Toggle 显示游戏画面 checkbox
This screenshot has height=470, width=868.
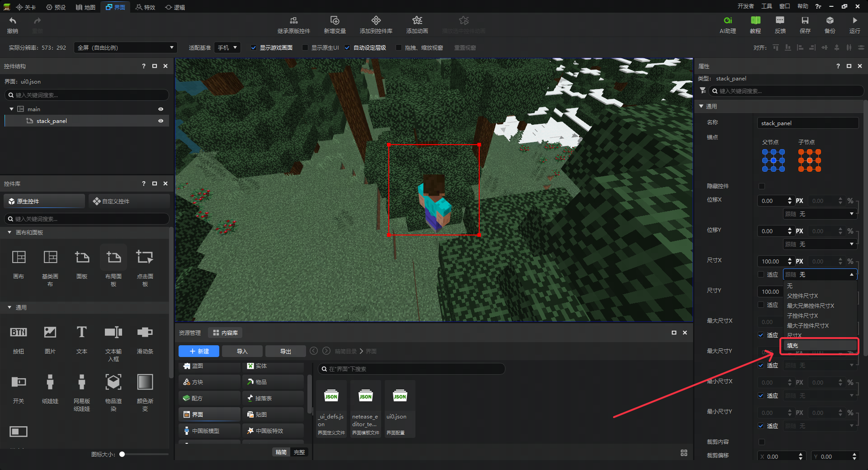pos(254,47)
